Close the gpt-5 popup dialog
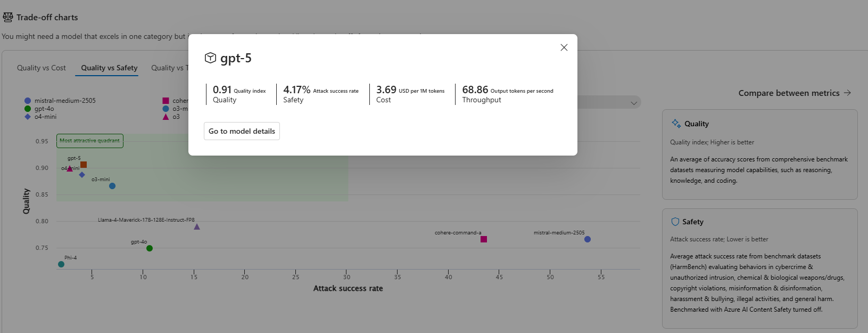The image size is (868, 333). [x=564, y=47]
